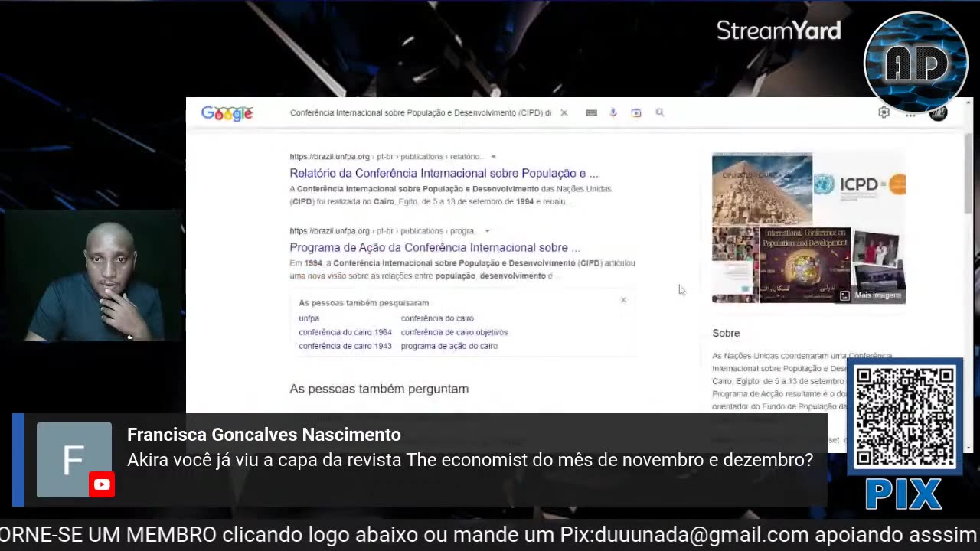Click the 'As pessoas também perguntam' heading
This screenshot has height=551, width=980.
(379, 389)
